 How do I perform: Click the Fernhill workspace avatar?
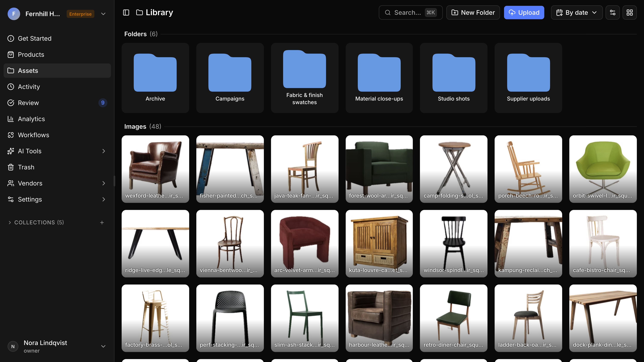click(x=14, y=14)
